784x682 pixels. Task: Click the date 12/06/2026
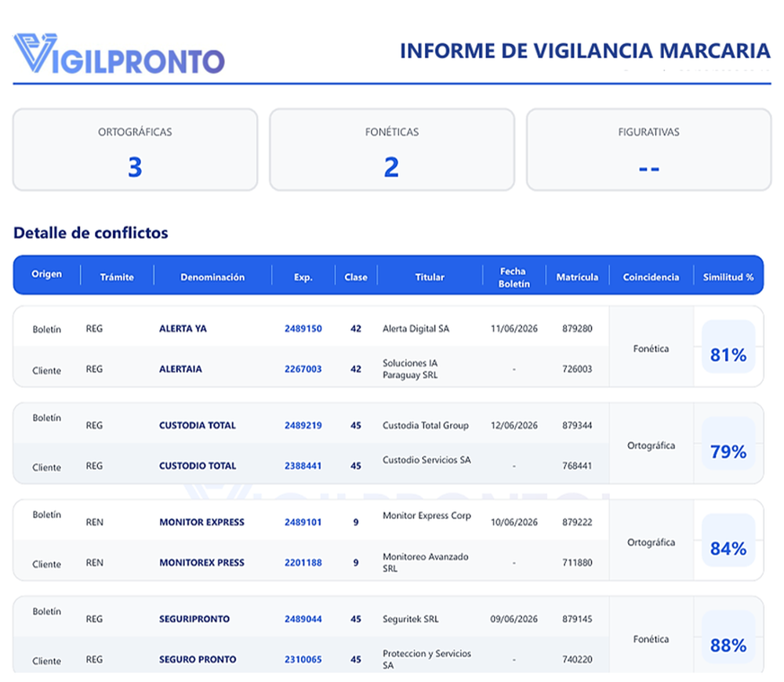[514, 426]
